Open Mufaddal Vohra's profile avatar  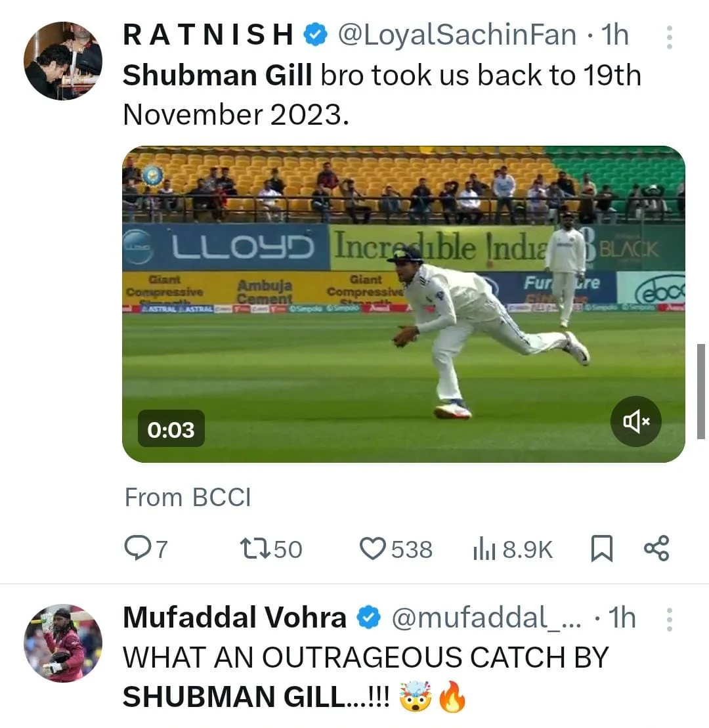click(63, 643)
